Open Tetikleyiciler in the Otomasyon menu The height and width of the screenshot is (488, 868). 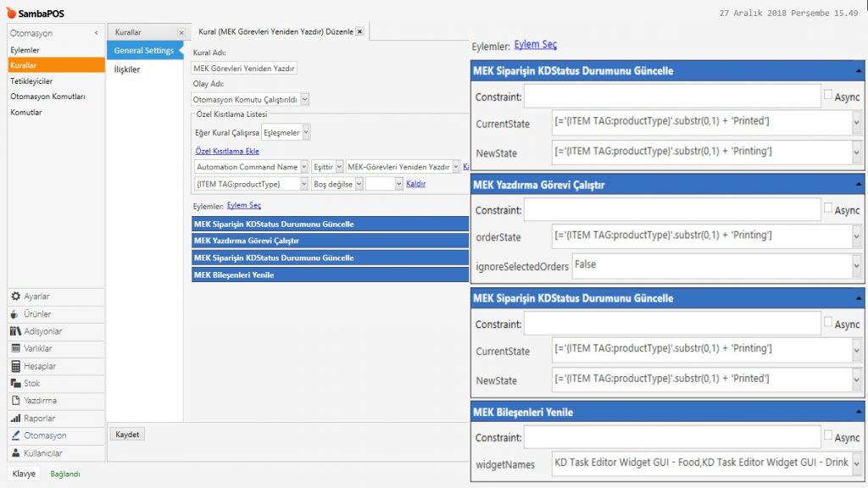(x=31, y=81)
